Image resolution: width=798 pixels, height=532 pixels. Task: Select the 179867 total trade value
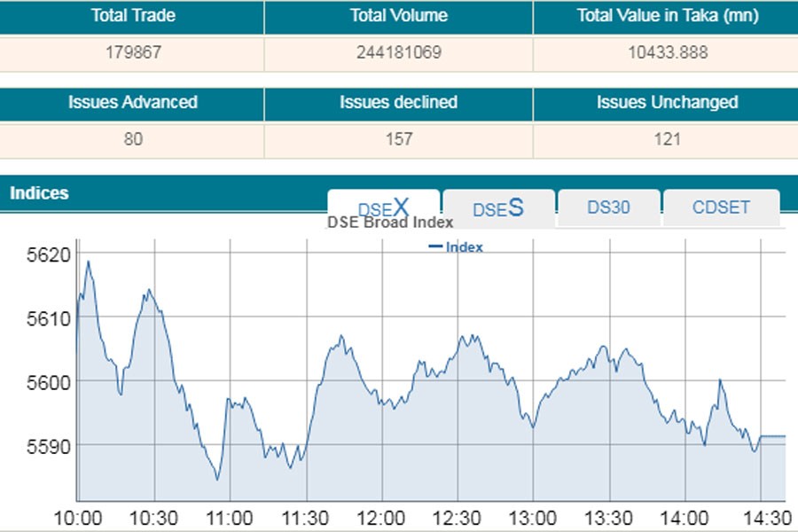[132, 52]
